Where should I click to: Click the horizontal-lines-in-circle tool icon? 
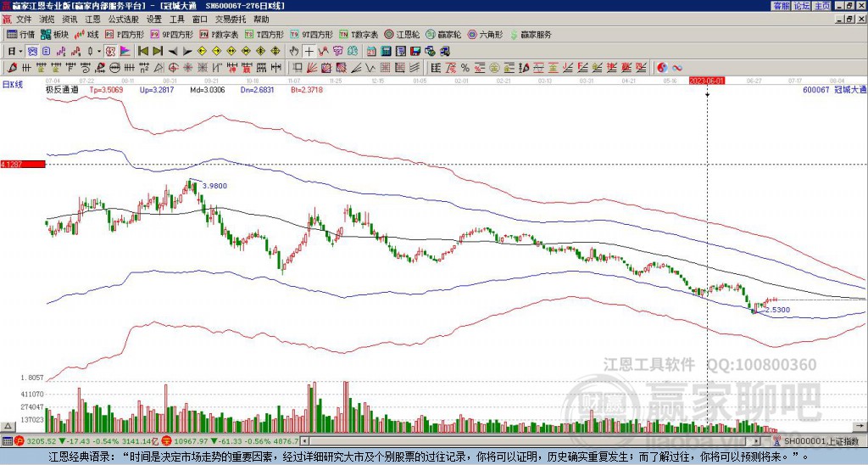pyautogui.click(x=114, y=68)
